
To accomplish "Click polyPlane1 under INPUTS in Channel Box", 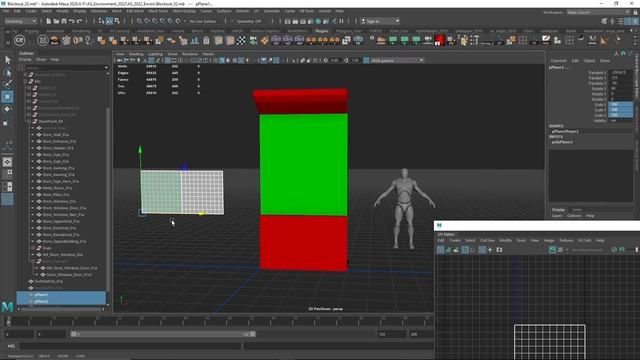I will tap(562, 142).
